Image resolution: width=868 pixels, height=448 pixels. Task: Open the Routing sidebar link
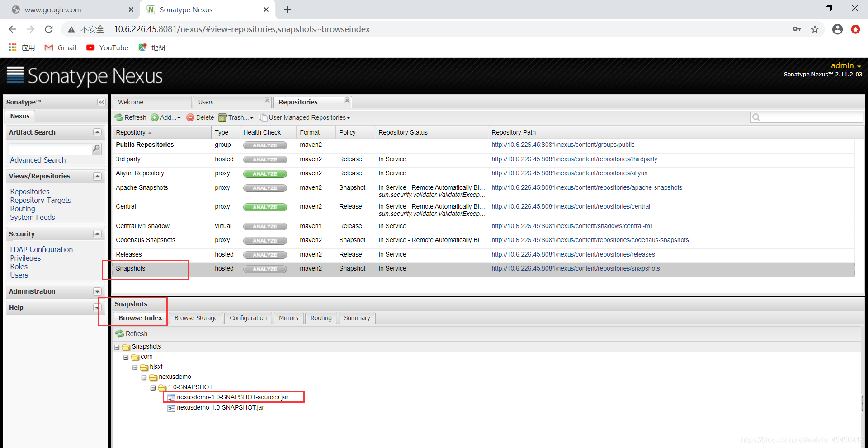coord(23,209)
